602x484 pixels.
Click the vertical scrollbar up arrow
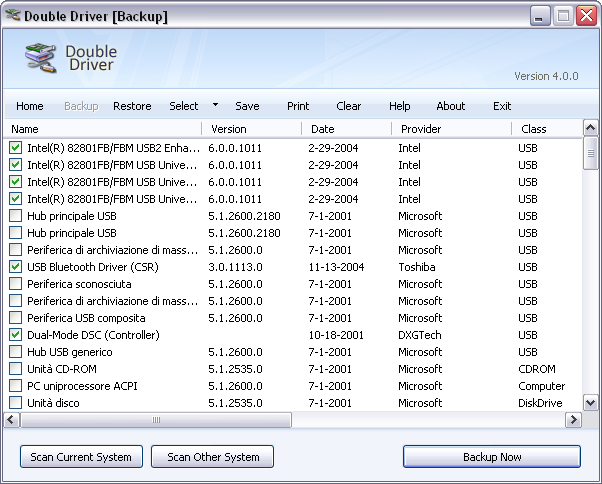point(590,128)
